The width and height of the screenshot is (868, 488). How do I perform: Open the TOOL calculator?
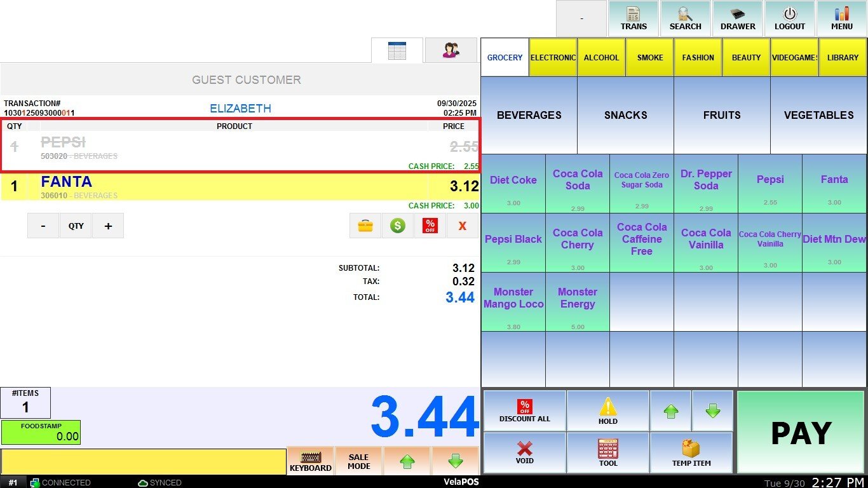click(x=607, y=452)
